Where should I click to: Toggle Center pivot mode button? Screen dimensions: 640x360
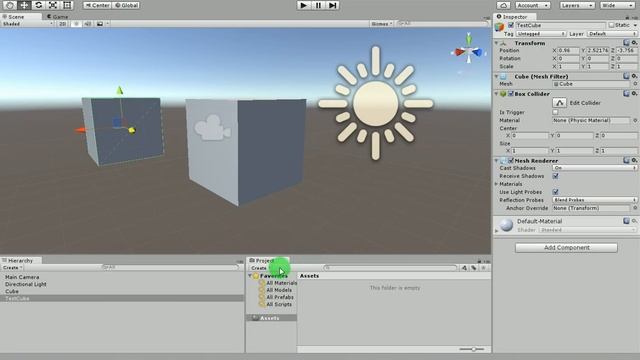97,5
